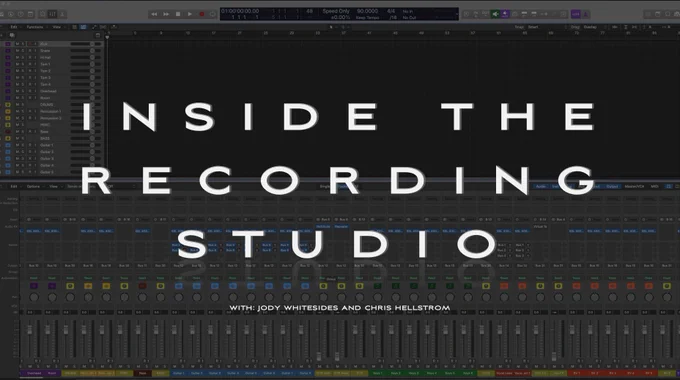Click the Room channel name in mixer
680x380 pixels.
(x=52, y=373)
